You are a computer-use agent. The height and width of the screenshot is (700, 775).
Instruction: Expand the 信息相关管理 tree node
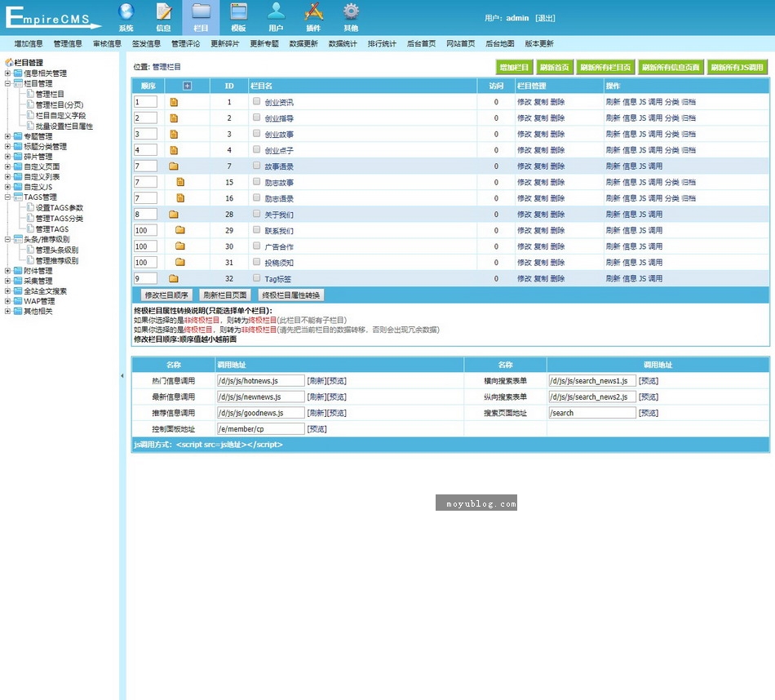tap(7, 73)
